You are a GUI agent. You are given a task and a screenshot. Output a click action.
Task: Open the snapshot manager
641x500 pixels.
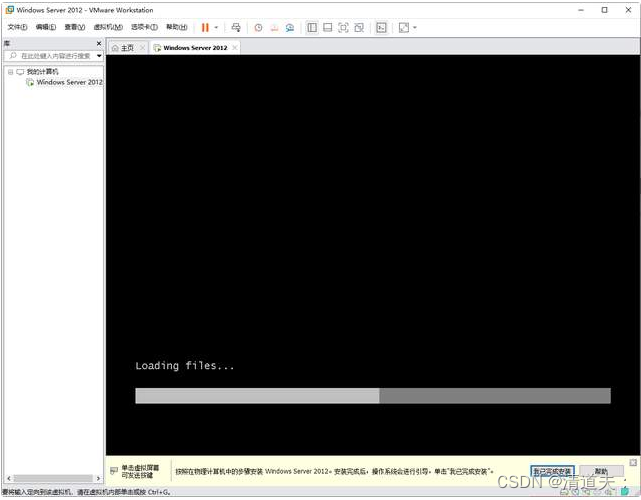pyautogui.click(x=290, y=28)
